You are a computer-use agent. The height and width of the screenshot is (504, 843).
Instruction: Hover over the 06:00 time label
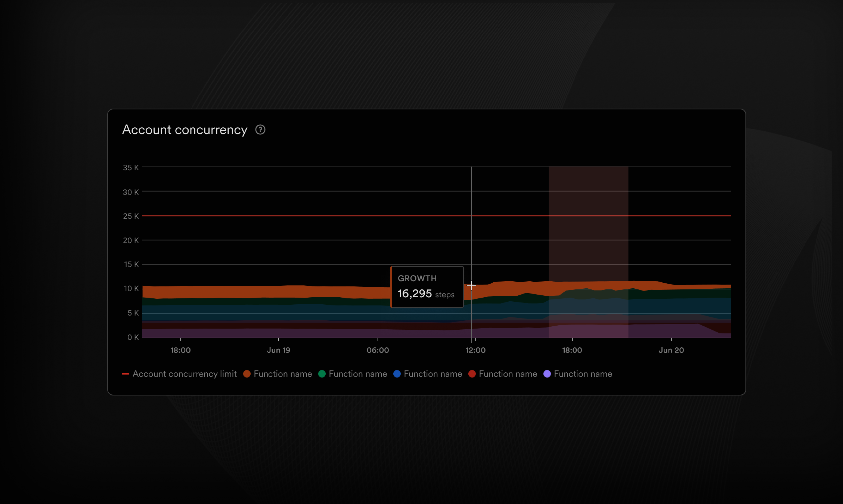click(376, 350)
